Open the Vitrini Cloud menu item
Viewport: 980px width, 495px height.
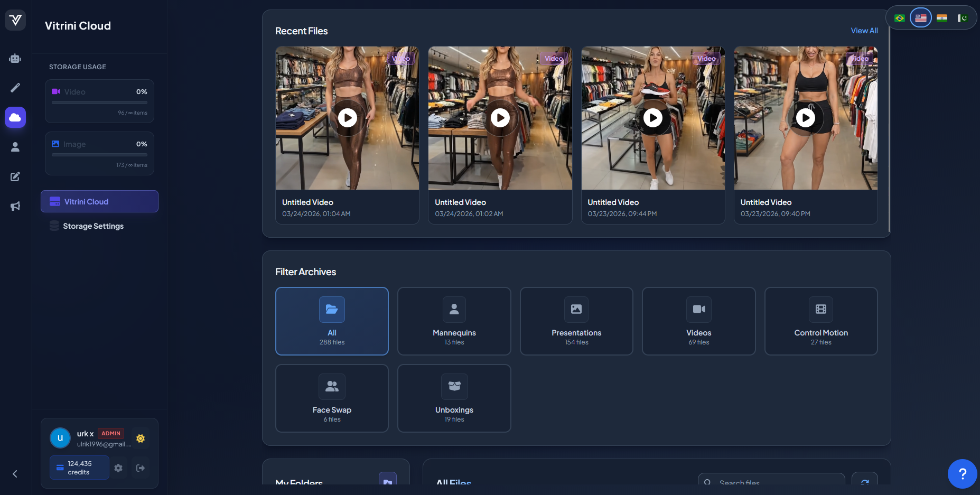pyautogui.click(x=99, y=201)
